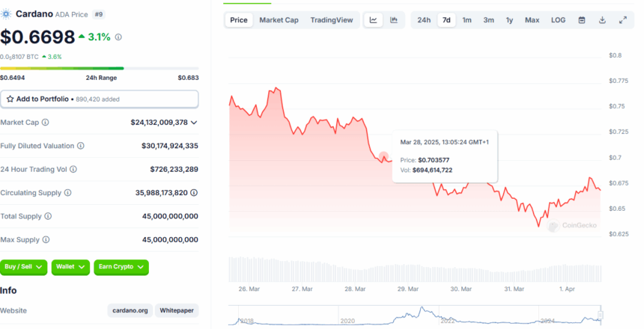Download chart data icon
Viewport: 644px width, 329px height.
point(602,20)
